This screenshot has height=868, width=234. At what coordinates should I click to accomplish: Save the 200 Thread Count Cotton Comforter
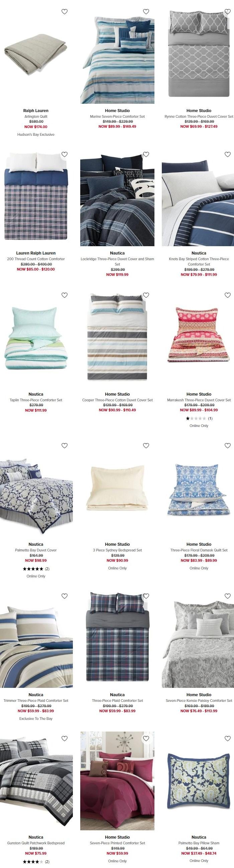65,154
